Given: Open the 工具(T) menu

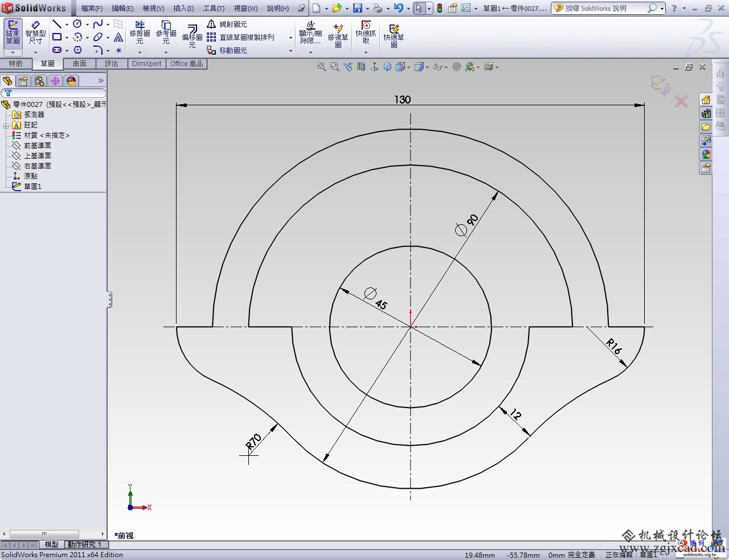Looking at the screenshot, I should 214,9.
